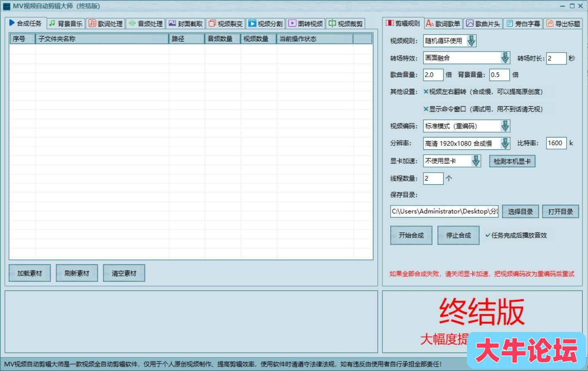Switch to the 导出标题 tab
588x371 pixels.
pos(563,24)
